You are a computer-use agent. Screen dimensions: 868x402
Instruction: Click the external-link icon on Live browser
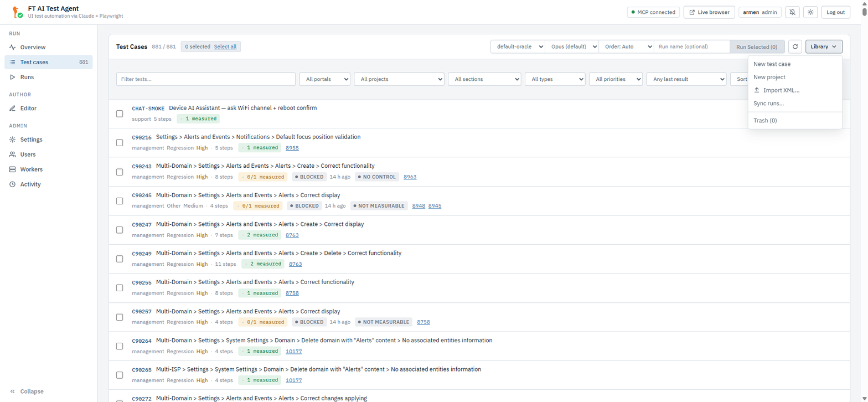point(692,12)
